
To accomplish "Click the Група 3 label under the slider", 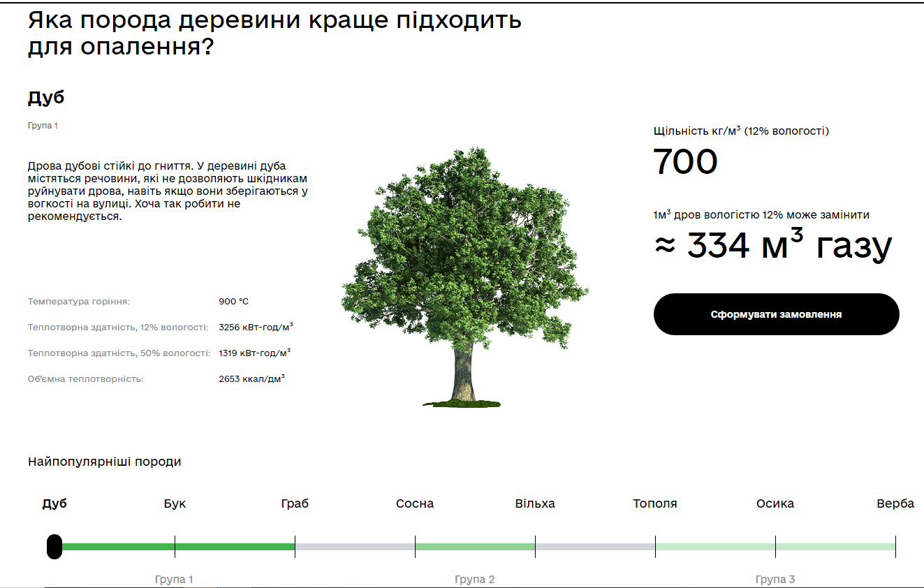I will click(x=775, y=579).
